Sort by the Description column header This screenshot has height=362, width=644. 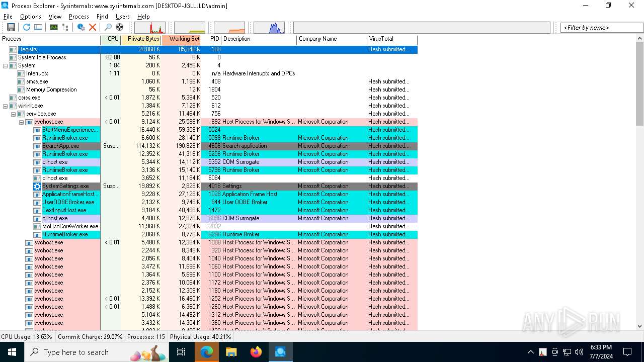click(259, 39)
